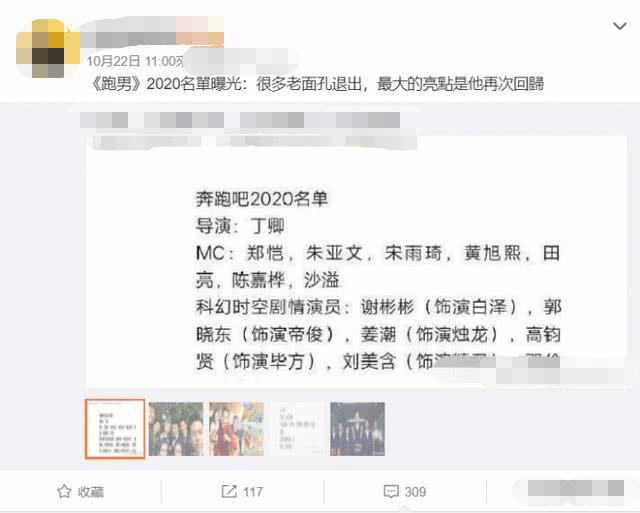Click the pixelated user avatar
This screenshot has height=513, width=640.
[48, 48]
